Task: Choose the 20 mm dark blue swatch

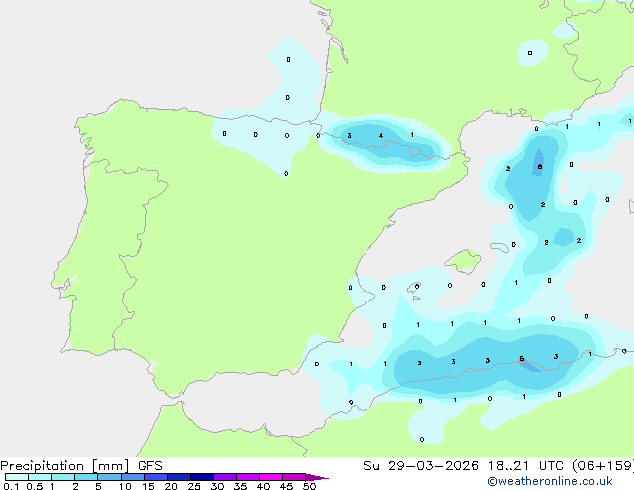Action: tap(179, 477)
